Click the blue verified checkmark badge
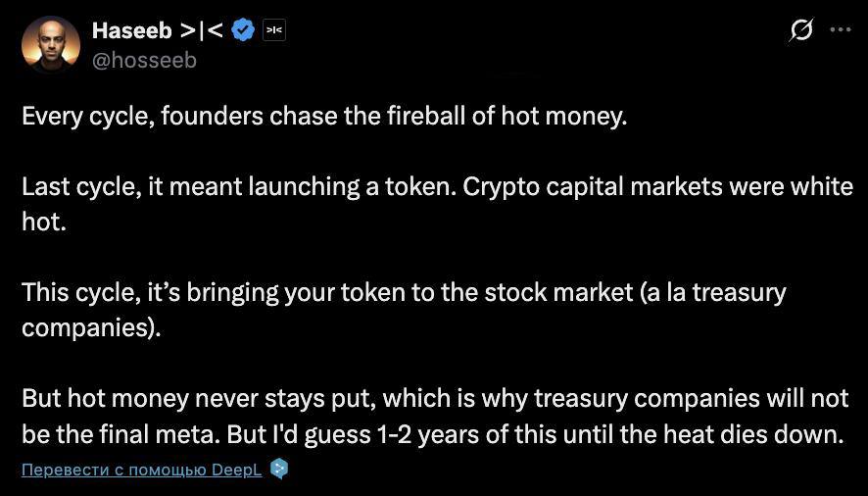The width and height of the screenshot is (868, 496). [x=243, y=30]
